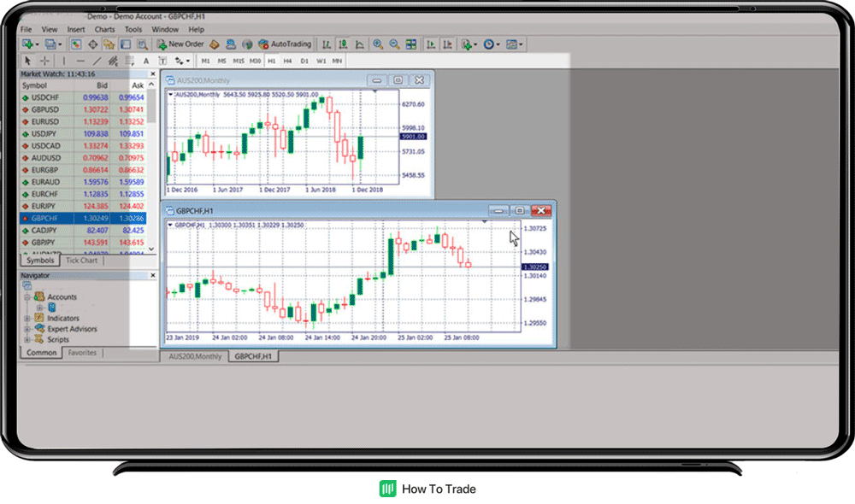The height and width of the screenshot is (504, 855).
Task: Select the text label tool
Action: (146, 61)
